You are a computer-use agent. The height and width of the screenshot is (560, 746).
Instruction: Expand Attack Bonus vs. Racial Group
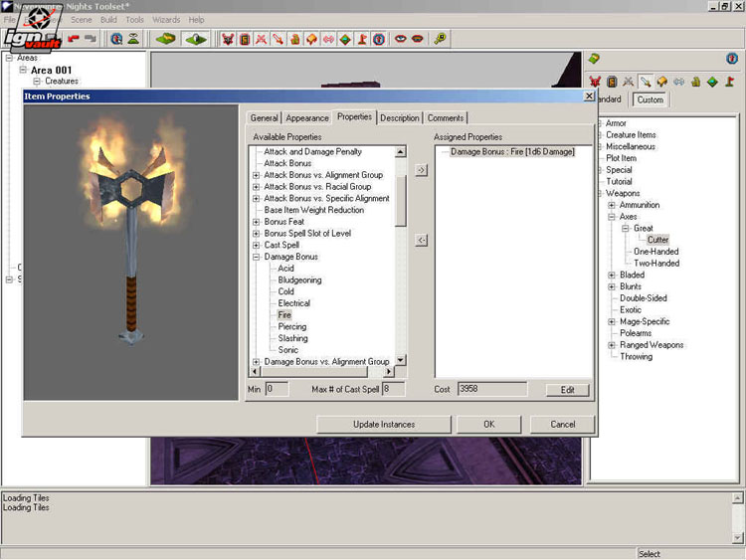(x=256, y=187)
